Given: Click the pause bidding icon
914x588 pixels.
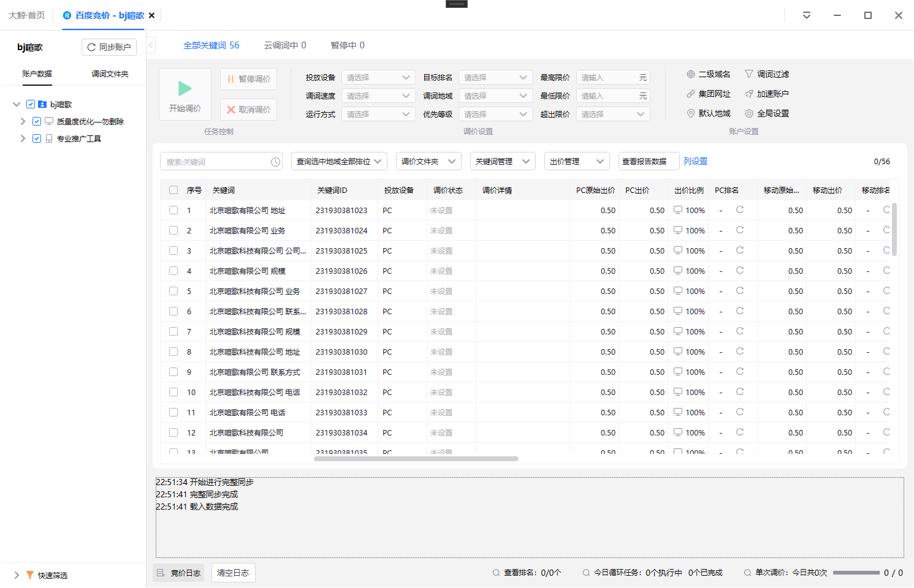Looking at the screenshot, I should [231, 79].
